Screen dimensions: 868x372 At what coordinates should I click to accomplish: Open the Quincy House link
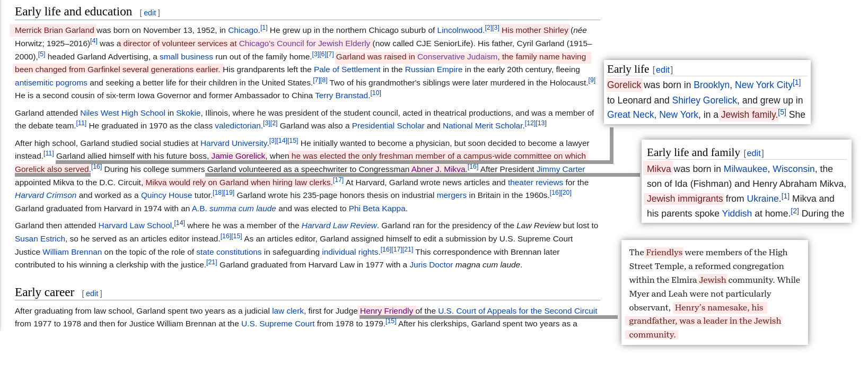(166, 195)
